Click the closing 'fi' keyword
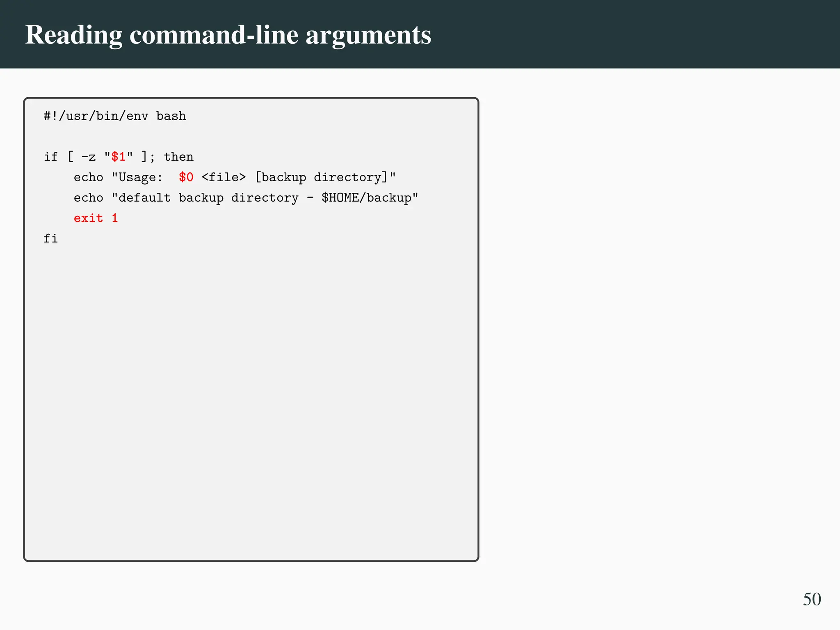 [51, 238]
